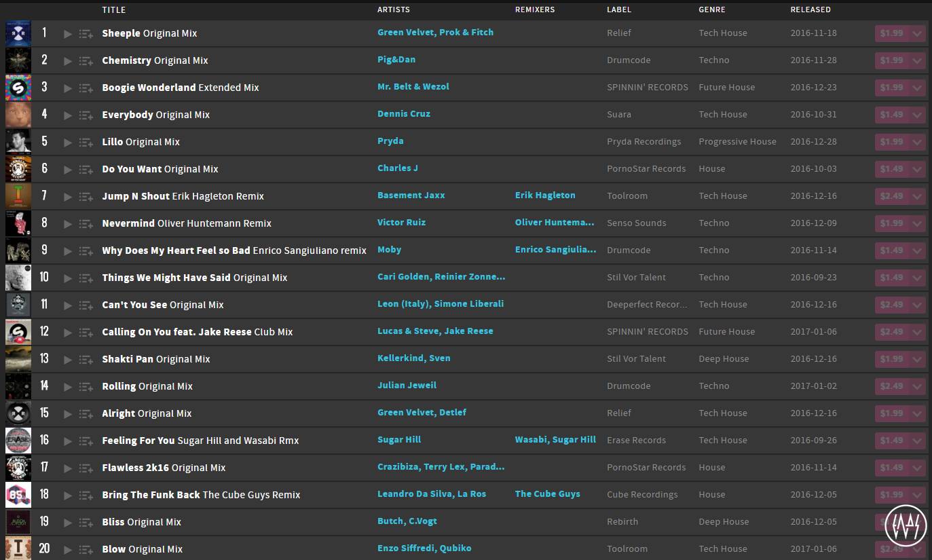Play Jump N Shout Erik Hagleton Remix
Screen dimensions: 932x560
[68, 196]
